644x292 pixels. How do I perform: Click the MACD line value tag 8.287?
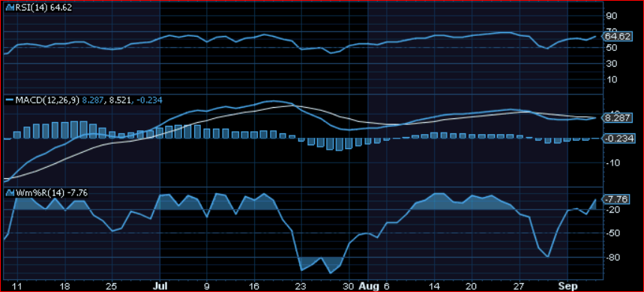[617, 118]
